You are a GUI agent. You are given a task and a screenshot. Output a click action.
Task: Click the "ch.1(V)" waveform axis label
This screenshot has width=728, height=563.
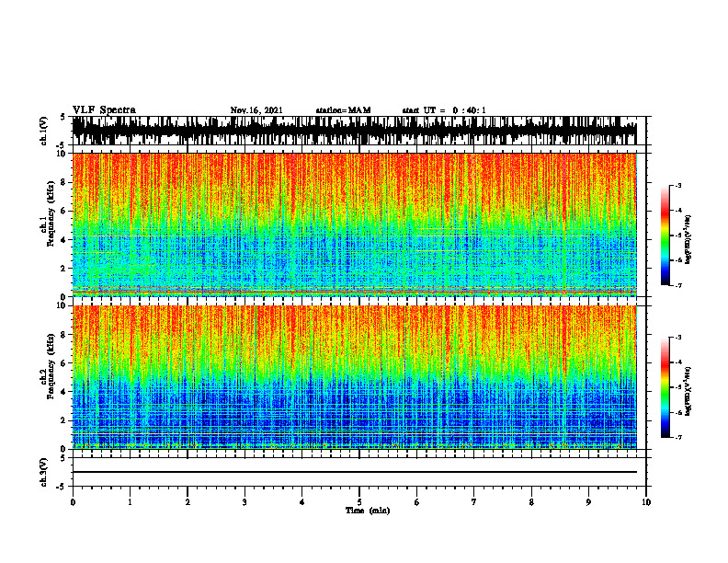44,131
